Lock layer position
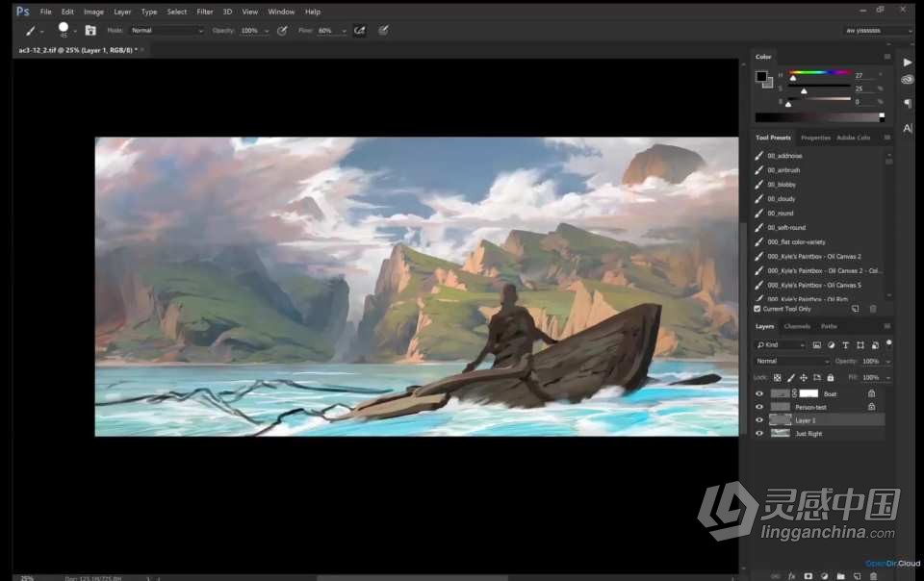This screenshot has height=581, width=924. (804, 377)
